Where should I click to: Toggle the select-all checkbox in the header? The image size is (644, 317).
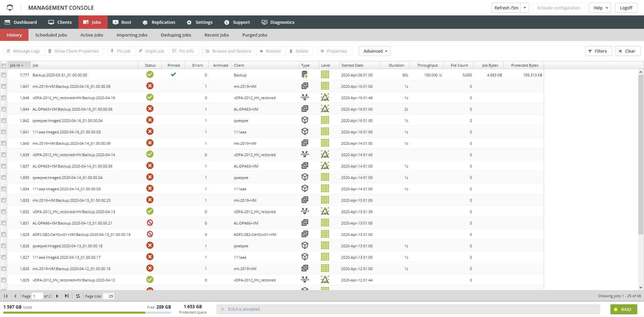pos(4,66)
